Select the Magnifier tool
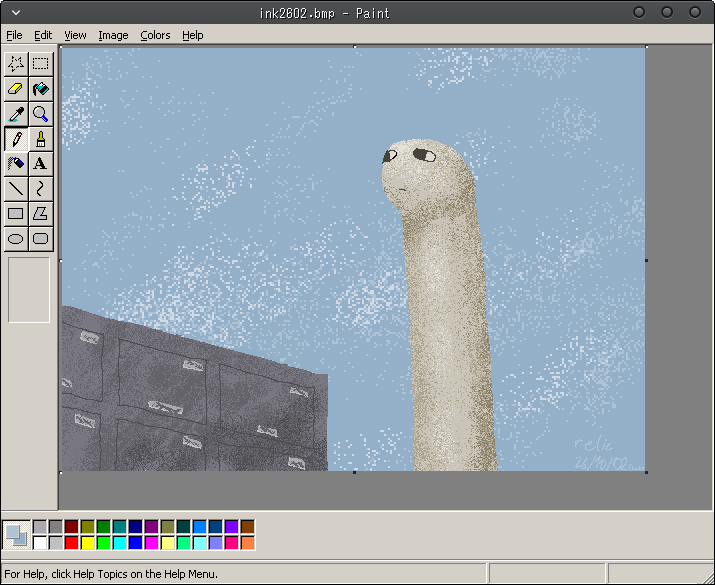Viewport: 715px width, 585px height. coord(41,114)
